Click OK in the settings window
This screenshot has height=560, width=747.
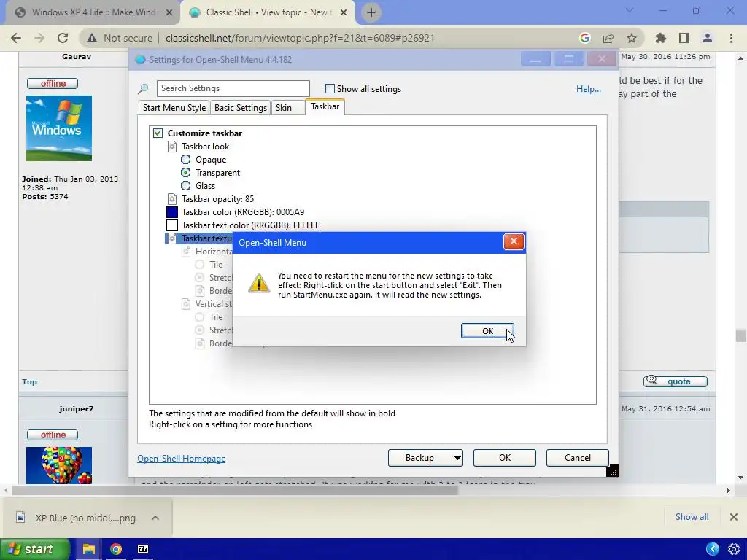point(505,458)
